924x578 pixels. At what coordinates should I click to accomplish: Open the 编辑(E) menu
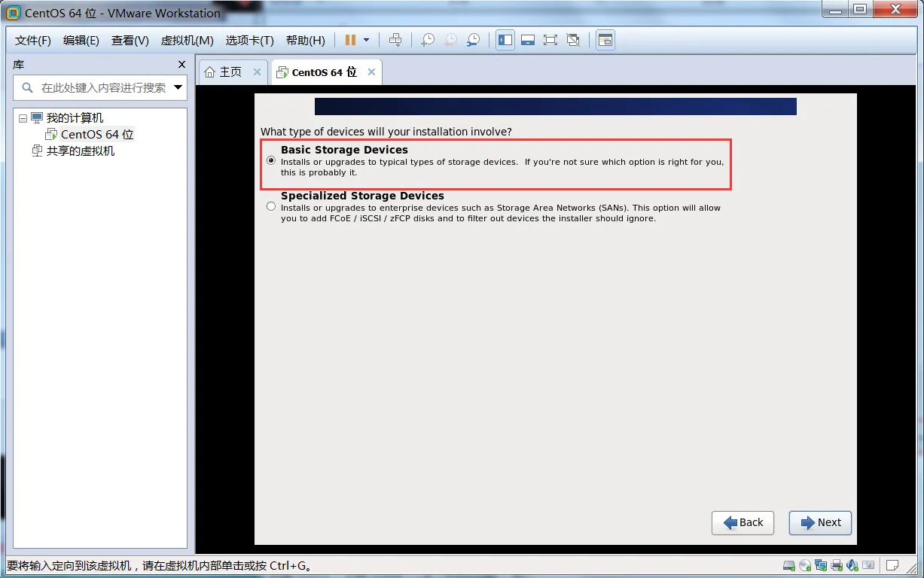[x=81, y=41]
